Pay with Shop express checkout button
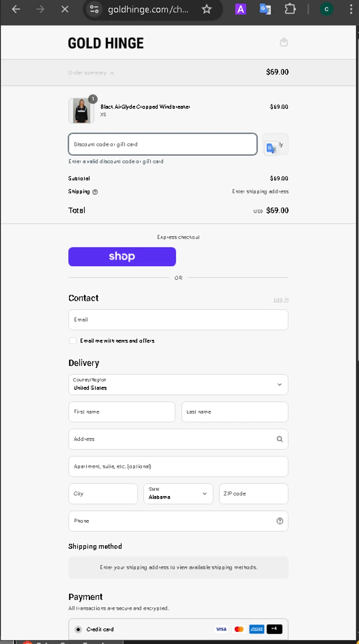 (x=122, y=257)
